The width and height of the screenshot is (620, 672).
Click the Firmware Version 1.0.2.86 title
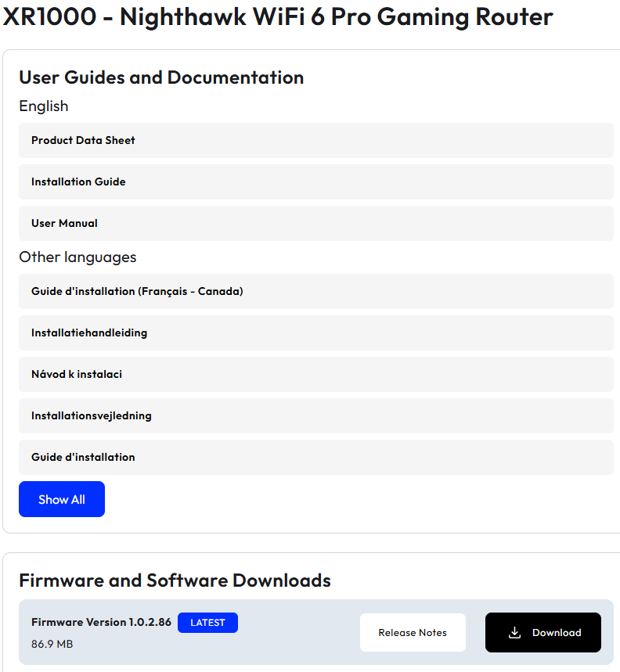(x=101, y=622)
